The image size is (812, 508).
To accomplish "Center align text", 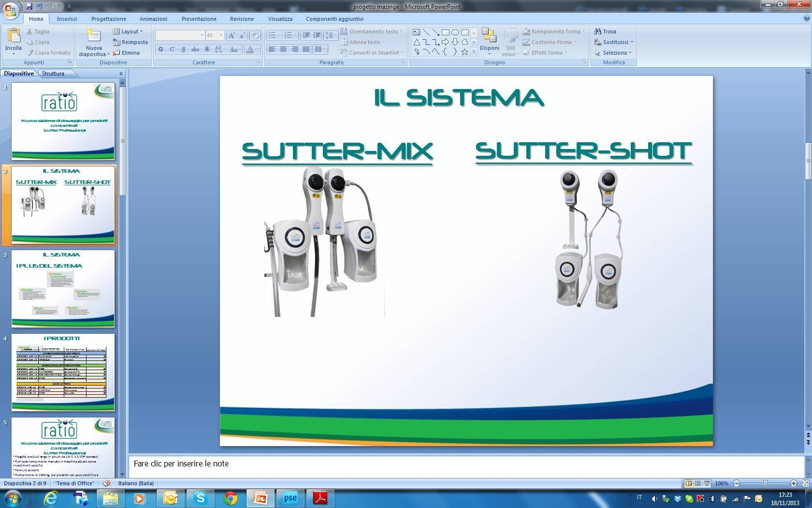I will 283,49.
